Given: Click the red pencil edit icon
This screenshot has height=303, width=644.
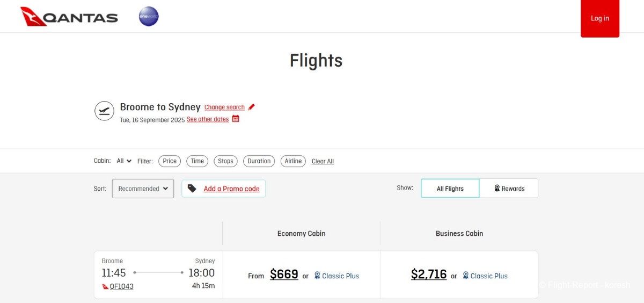Looking at the screenshot, I should pos(252,107).
